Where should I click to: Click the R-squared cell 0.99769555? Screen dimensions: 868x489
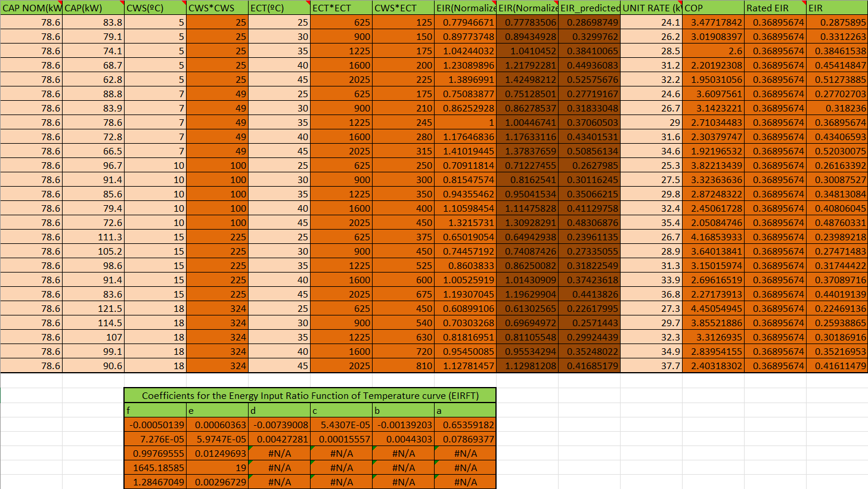tap(155, 453)
